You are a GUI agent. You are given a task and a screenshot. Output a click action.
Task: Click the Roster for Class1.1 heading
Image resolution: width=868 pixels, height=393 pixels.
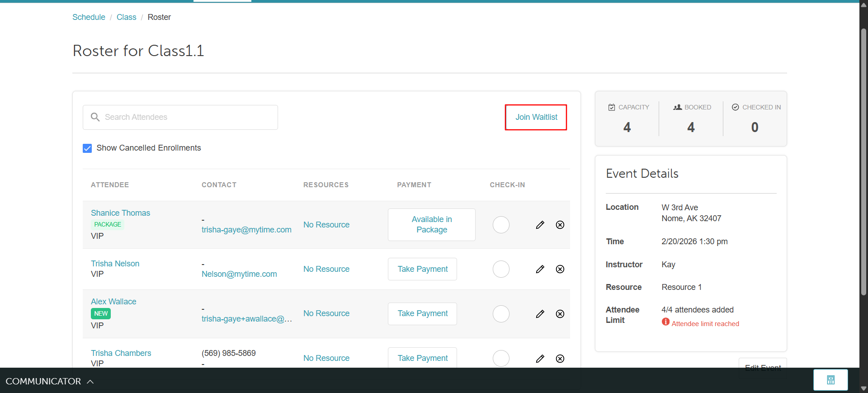click(138, 51)
